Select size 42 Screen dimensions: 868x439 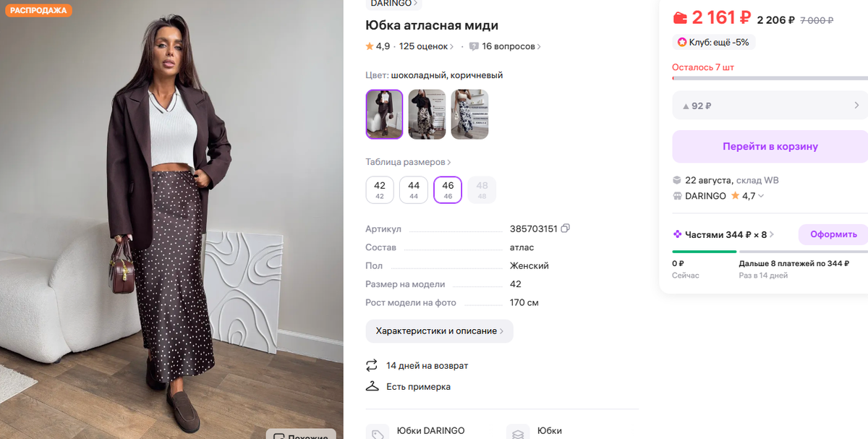coord(379,189)
